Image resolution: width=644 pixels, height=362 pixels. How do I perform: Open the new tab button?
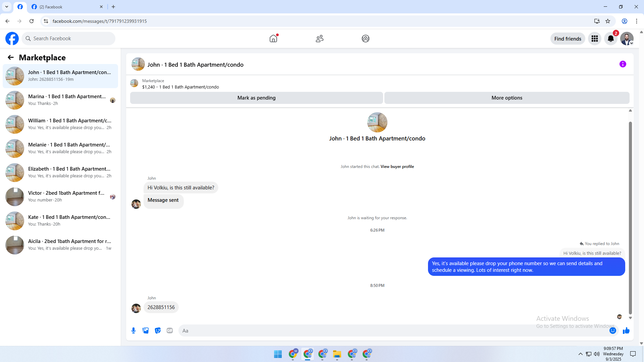point(113,7)
